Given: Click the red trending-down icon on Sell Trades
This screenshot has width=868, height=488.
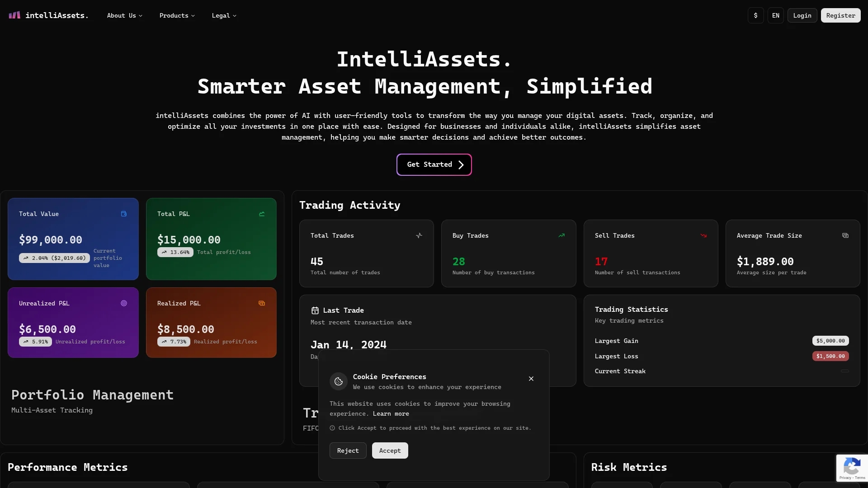Looking at the screenshot, I should (x=703, y=235).
